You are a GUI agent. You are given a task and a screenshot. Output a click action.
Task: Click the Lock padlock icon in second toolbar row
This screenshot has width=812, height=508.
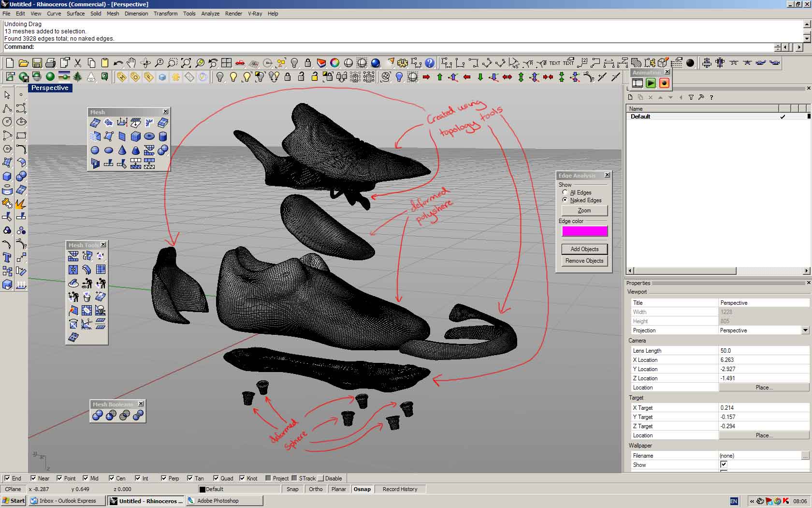point(288,76)
